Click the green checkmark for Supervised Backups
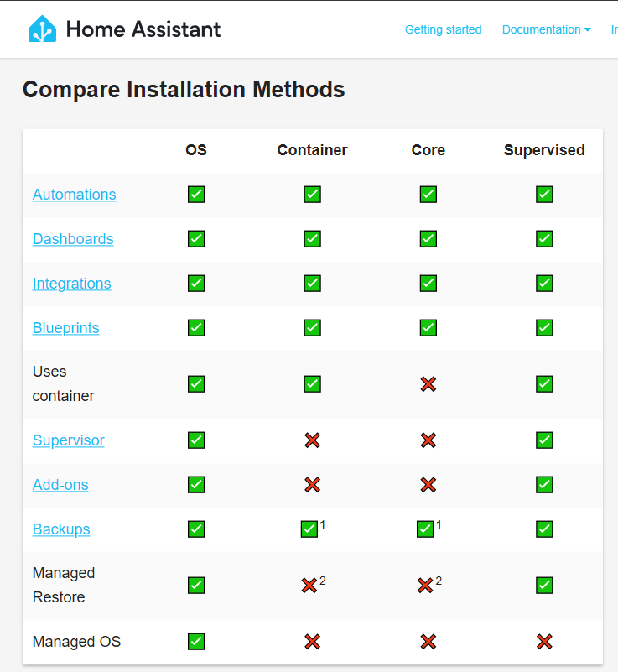618x672 pixels. (x=544, y=529)
